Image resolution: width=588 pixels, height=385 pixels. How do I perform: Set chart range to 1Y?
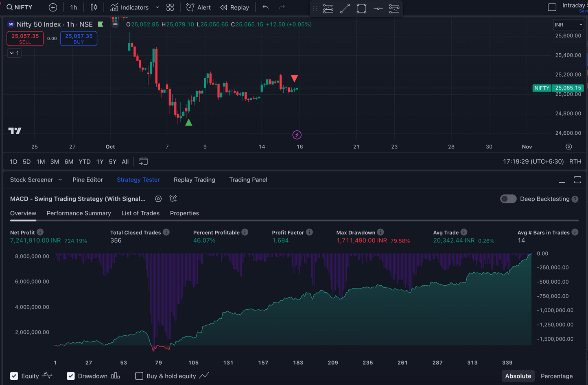click(x=100, y=162)
